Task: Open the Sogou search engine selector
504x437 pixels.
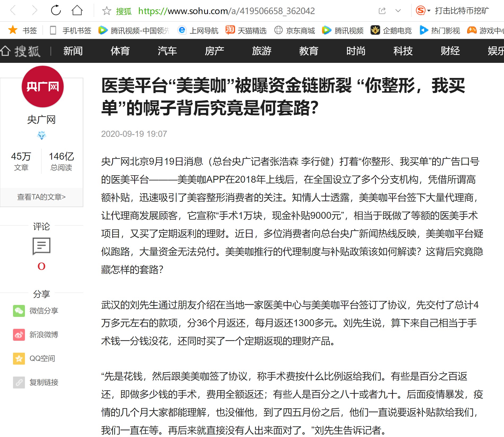Action: (423, 11)
